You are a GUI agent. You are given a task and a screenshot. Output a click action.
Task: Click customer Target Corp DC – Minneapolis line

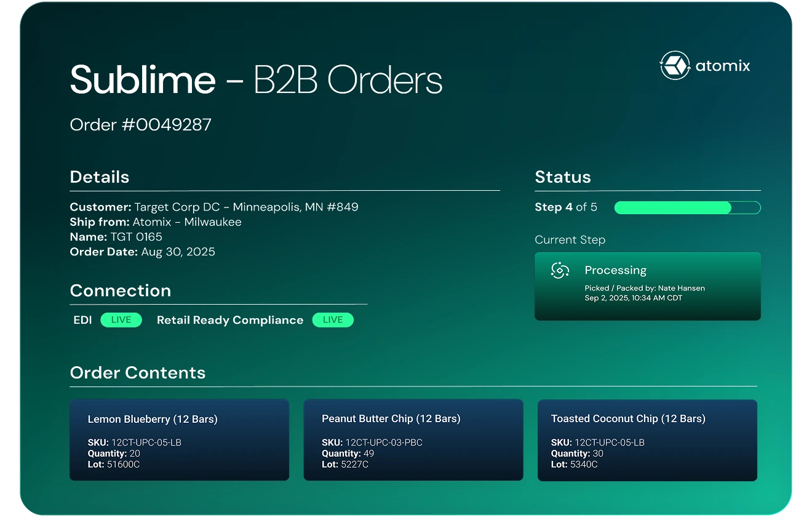click(x=214, y=207)
